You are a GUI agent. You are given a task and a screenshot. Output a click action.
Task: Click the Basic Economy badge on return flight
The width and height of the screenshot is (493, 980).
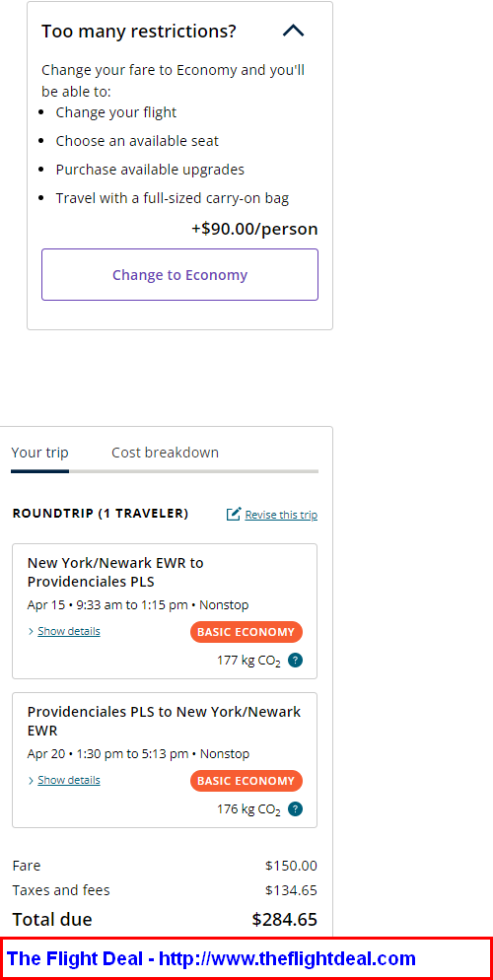pos(246,781)
